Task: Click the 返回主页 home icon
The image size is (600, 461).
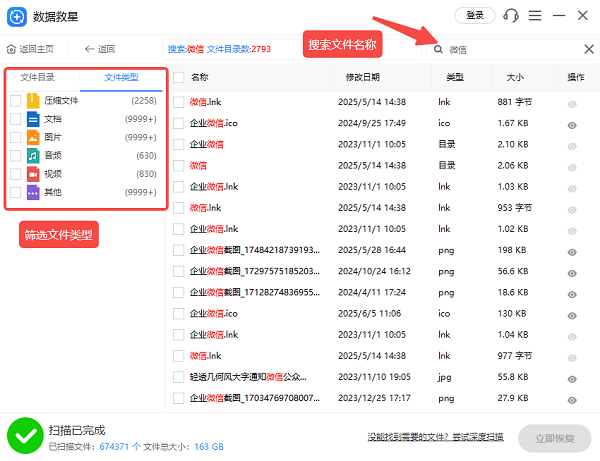Action: (11, 49)
